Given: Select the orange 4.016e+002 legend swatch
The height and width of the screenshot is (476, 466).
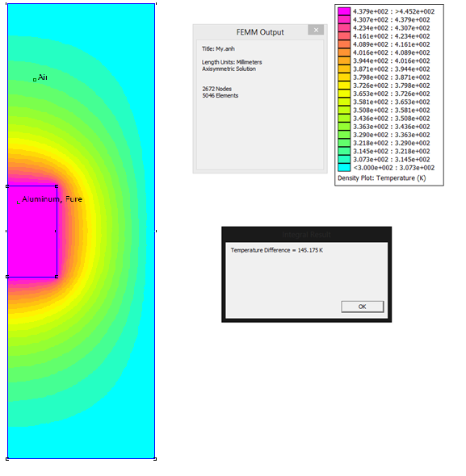Looking at the screenshot, I should [344, 52].
